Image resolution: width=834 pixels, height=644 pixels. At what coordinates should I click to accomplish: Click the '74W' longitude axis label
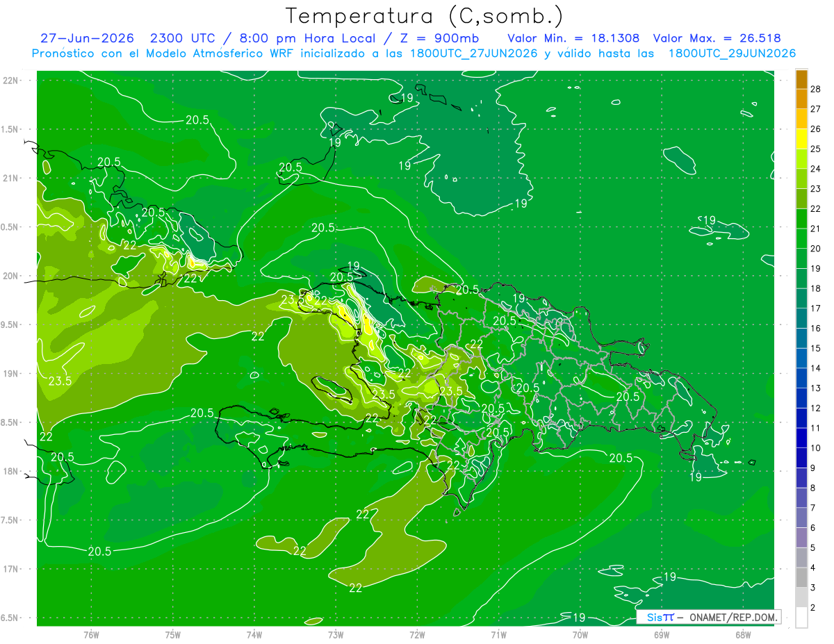(254, 634)
